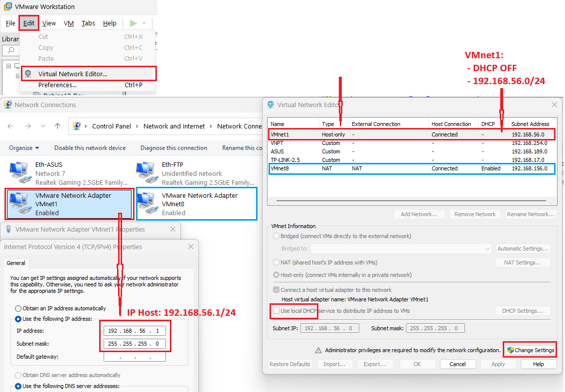Go up one level in Network Connections
The height and width of the screenshot is (392, 565).
pos(57,126)
